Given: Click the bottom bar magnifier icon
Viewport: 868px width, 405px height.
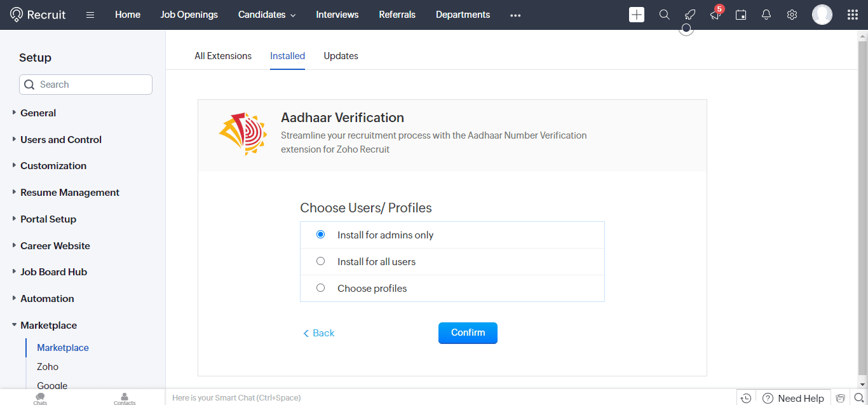Looking at the screenshot, I should pyautogui.click(x=859, y=398).
